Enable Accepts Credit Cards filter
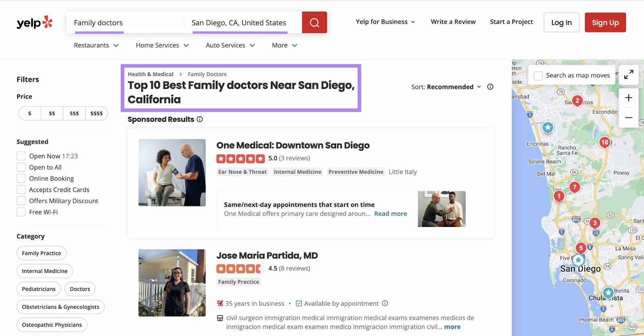The image size is (644, 336). point(21,190)
